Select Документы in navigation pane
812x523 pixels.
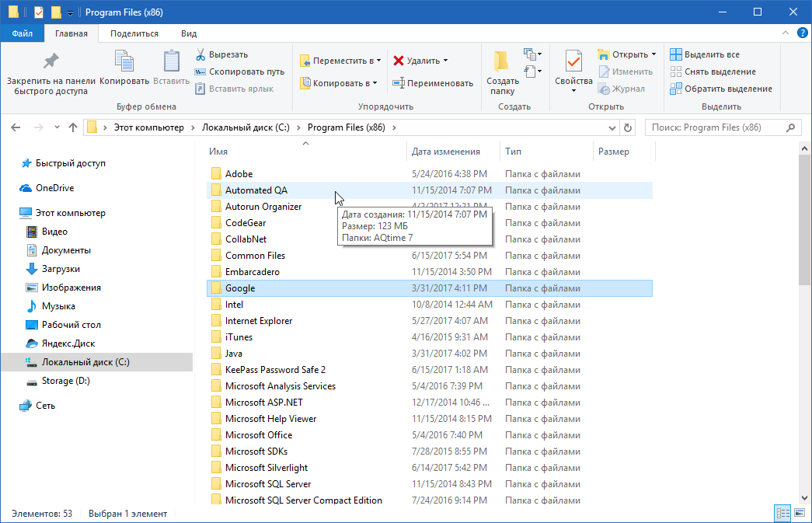(x=58, y=250)
